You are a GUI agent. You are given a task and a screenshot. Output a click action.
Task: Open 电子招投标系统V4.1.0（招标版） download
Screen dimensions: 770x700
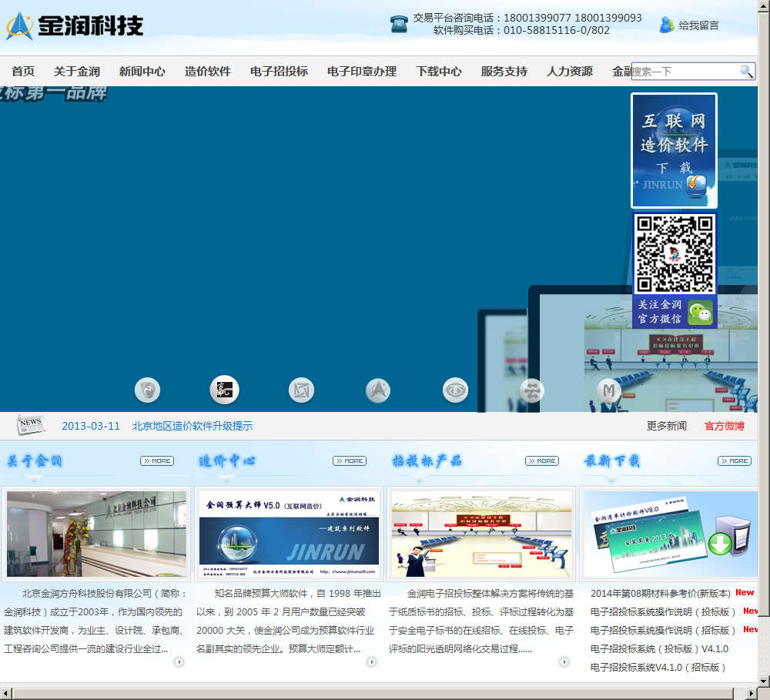(658, 668)
